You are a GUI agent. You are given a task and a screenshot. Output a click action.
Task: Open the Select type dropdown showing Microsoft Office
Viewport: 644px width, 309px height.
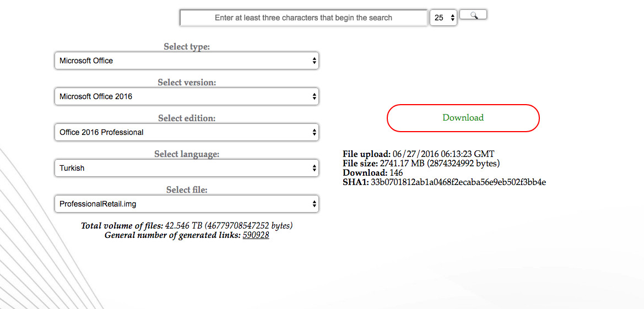tap(187, 61)
